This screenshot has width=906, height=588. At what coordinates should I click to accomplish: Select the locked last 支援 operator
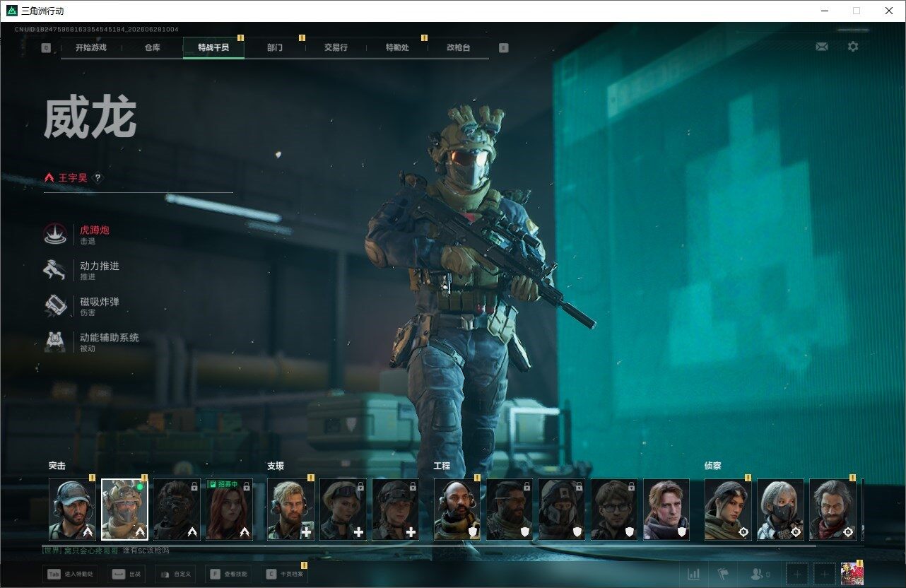tap(395, 510)
